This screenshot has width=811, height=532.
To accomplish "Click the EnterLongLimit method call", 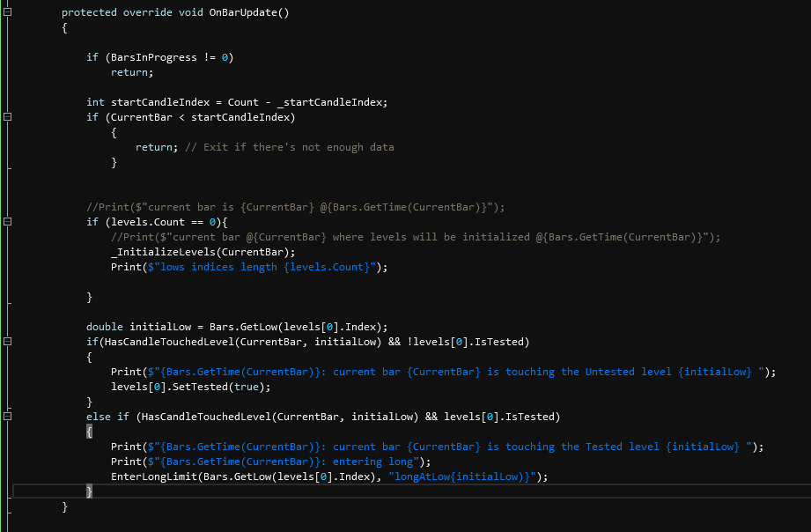I will point(156,477).
